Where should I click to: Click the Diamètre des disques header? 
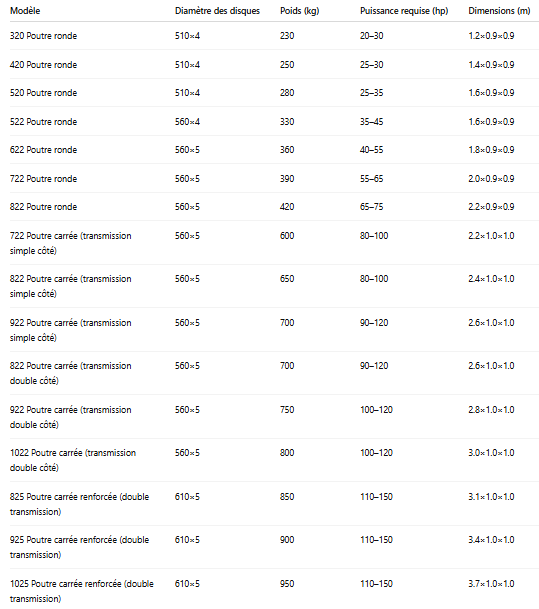click(x=217, y=11)
